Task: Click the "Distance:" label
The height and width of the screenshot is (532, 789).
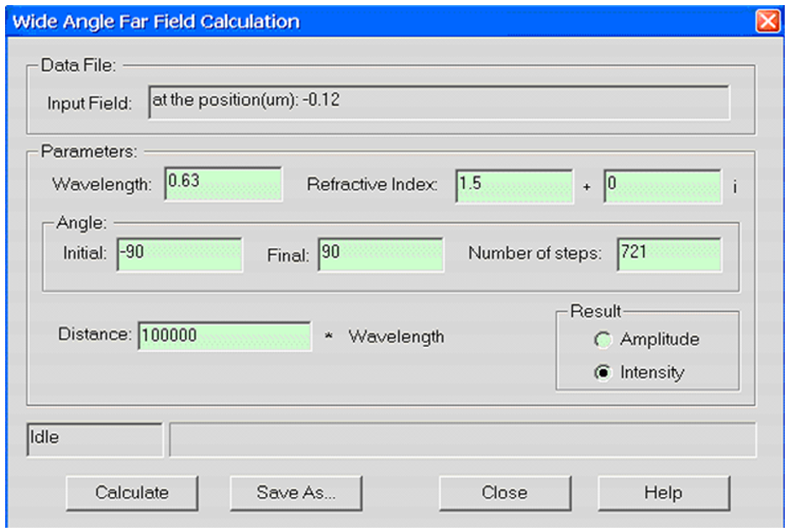Action: (x=95, y=334)
